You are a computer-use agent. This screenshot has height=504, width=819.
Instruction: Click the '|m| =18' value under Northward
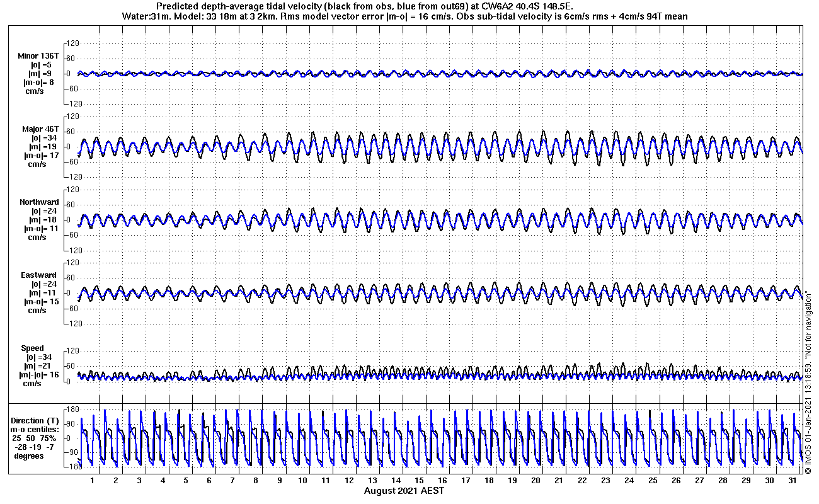click(43, 220)
